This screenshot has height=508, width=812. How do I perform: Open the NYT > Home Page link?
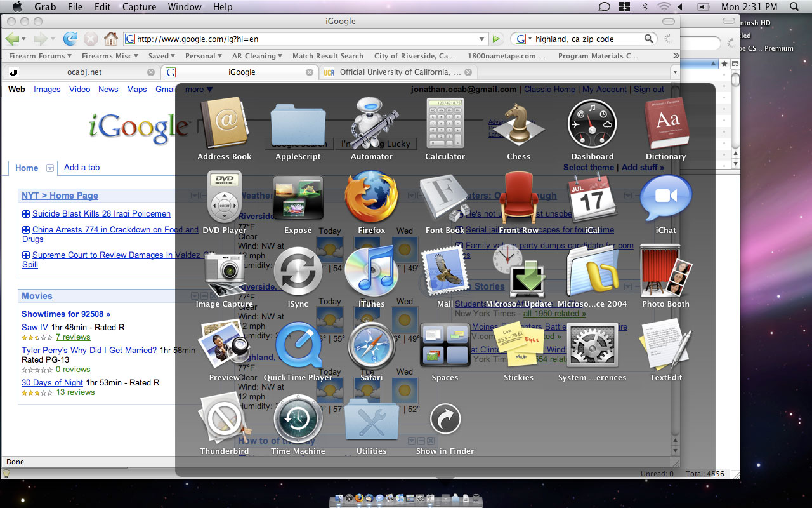(60, 196)
